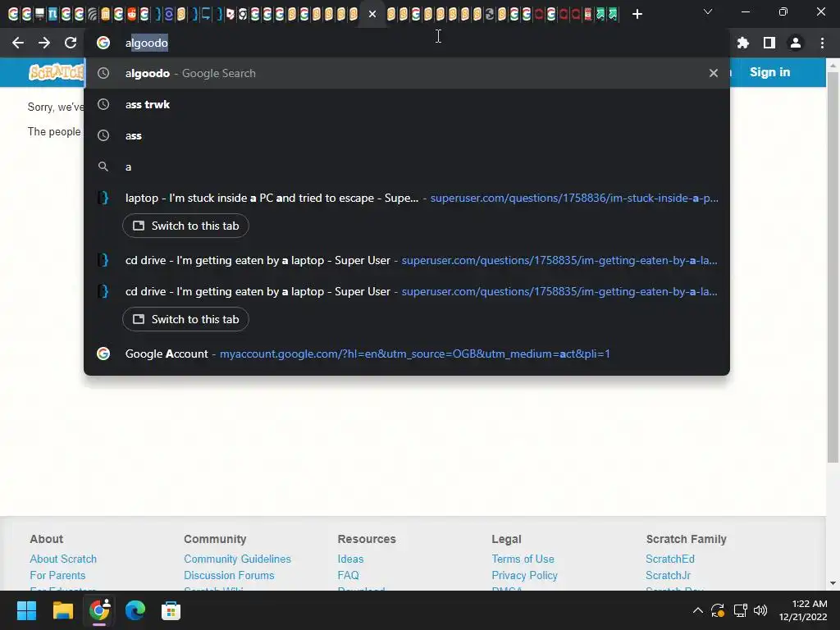Open first 'getting eaten by a laptop' suggestion
The width and height of the screenshot is (840, 630).
pyautogui.click(x=407, y=260)
